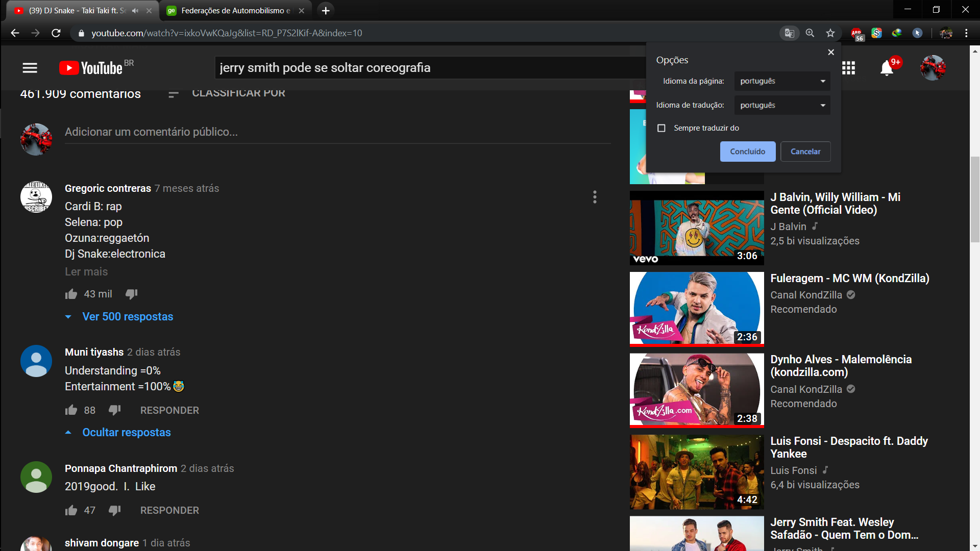Switch to Federações de Automobilismo tab
980x551 pixels.
point(235,10)
